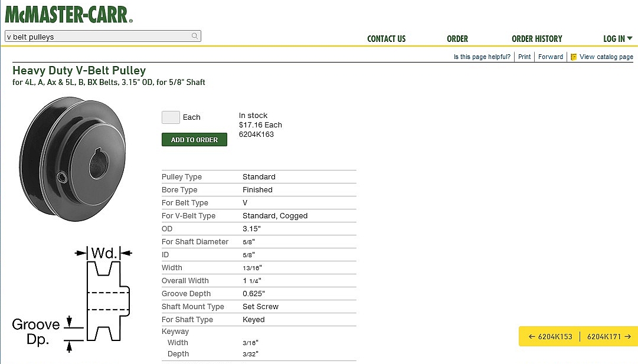Open Order History

[536, 39]
